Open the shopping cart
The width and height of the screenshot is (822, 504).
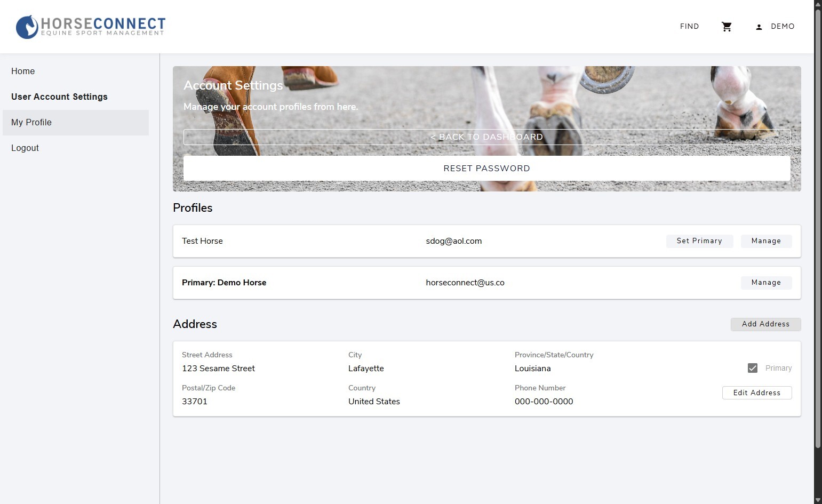727,27
